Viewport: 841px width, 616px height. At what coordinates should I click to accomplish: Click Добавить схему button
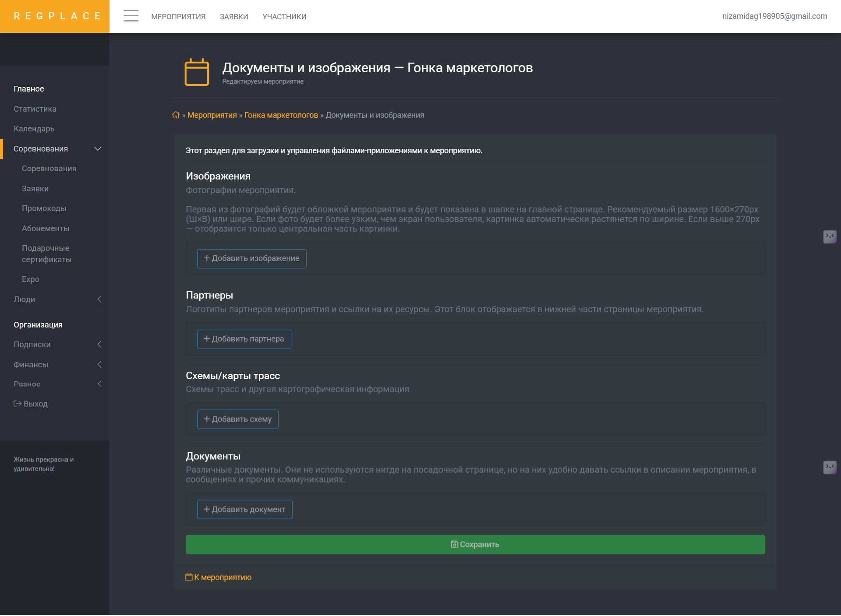pyautogui.click(x=238, y=419)
